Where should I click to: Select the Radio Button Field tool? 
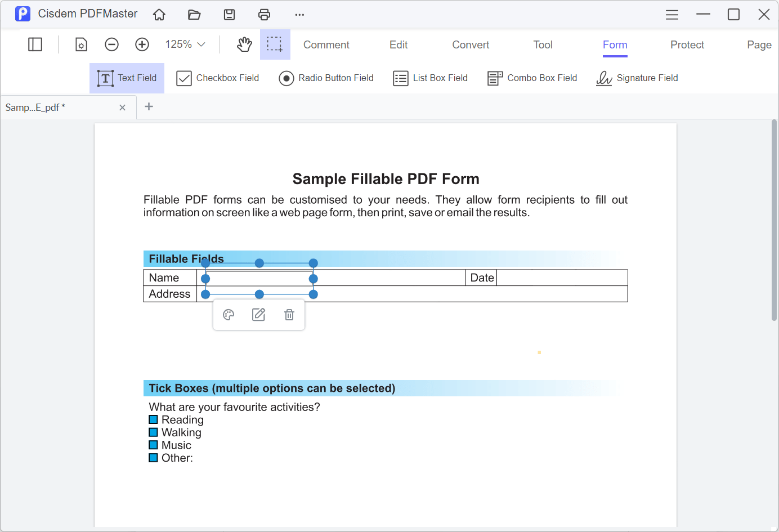click(326, 78)
